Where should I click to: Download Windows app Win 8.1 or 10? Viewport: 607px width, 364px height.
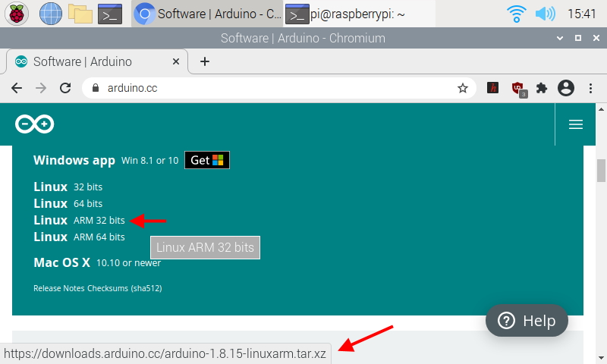click(x=106, y=160)
